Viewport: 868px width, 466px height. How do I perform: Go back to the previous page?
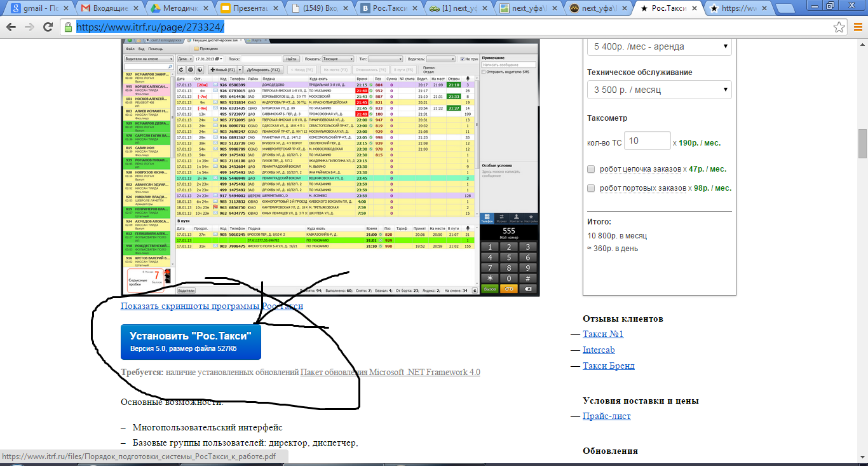[10, 27]
